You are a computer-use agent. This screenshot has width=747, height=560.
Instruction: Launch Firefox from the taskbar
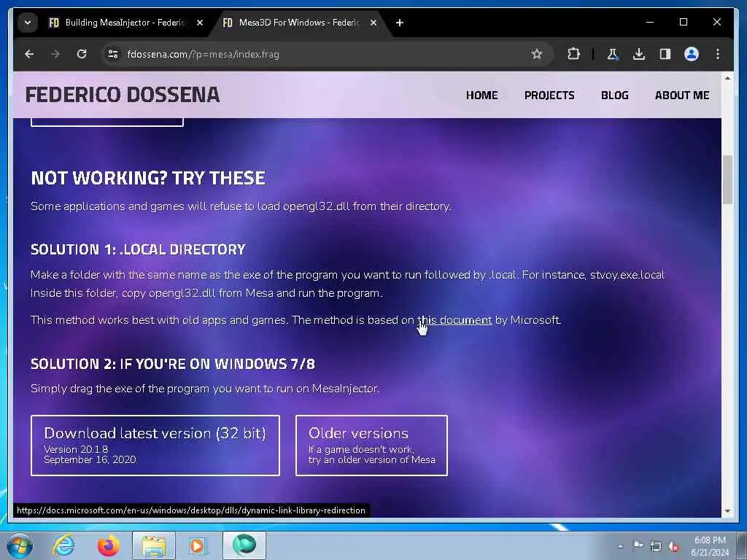coord(108,545)
